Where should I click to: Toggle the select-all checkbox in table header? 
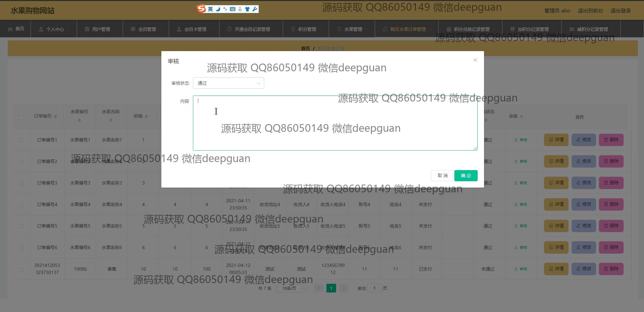[22, 117]
